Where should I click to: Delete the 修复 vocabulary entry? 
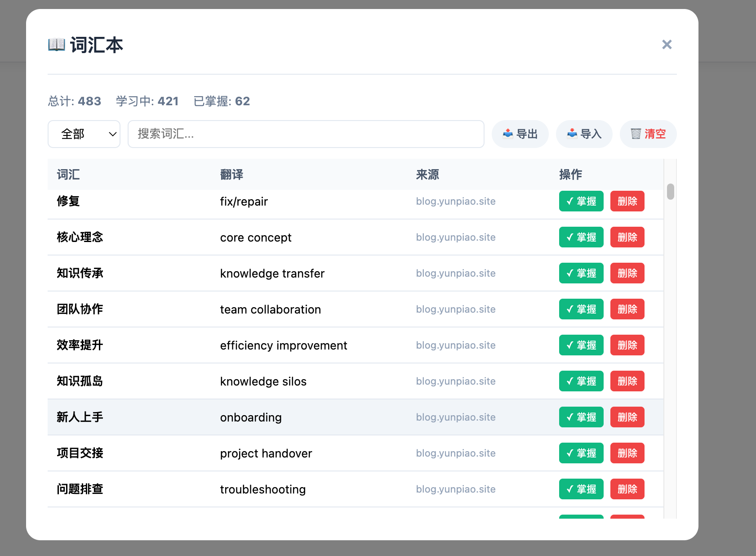click(627, 201)
